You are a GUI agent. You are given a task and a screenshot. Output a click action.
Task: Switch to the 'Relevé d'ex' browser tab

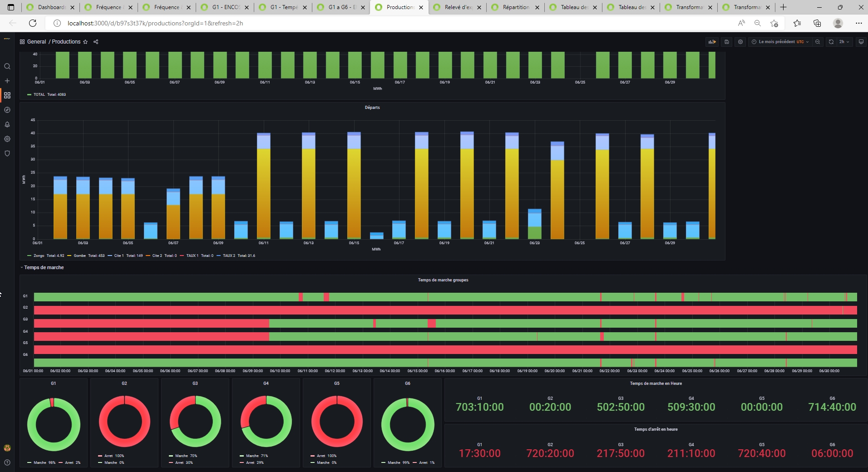click(458, 7)
